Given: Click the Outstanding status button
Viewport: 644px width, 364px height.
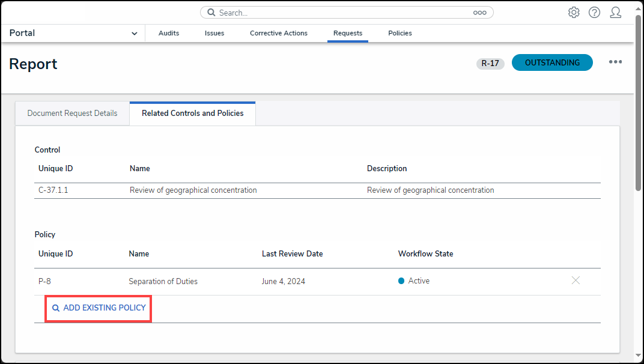Looking at the screenshot, I should [x=552, y=62].
